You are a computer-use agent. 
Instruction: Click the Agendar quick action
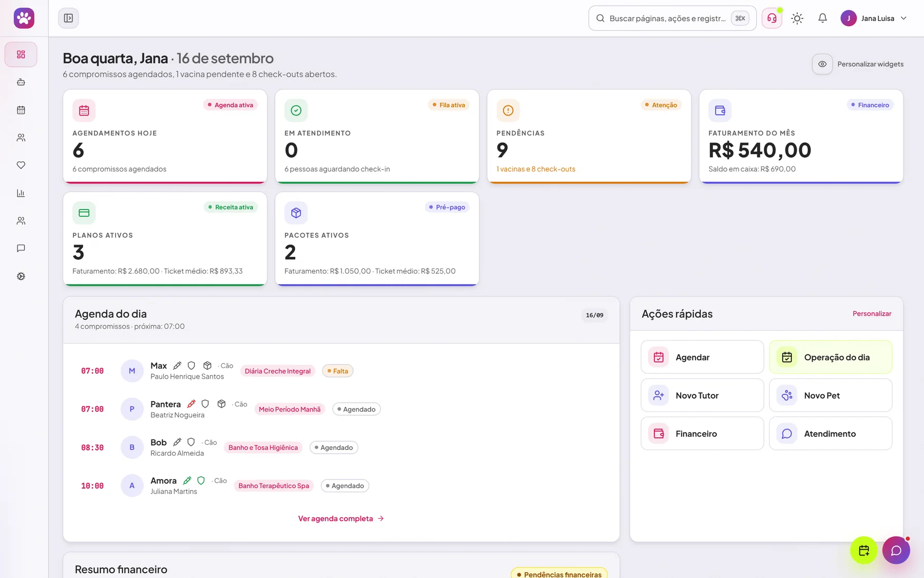tap(702, 357)
